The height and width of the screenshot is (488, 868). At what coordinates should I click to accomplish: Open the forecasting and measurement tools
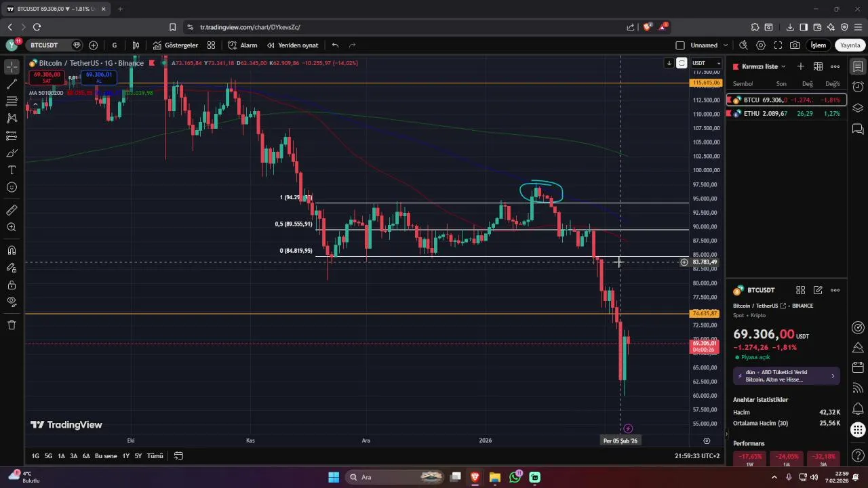(12, 136)
